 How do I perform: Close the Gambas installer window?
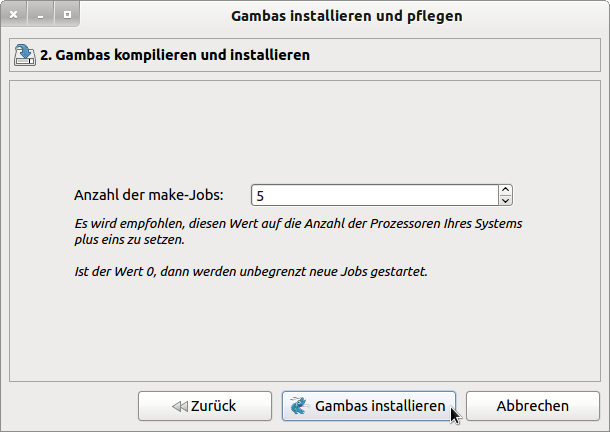tap(15, 16)
